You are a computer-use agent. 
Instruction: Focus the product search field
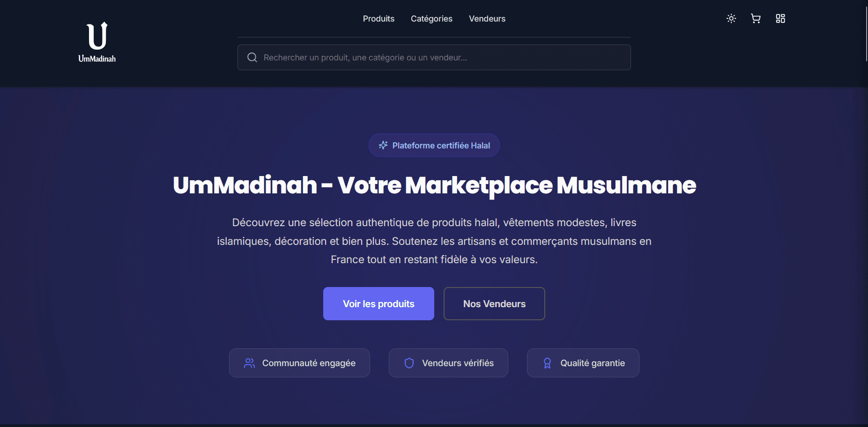click(440, 58)
